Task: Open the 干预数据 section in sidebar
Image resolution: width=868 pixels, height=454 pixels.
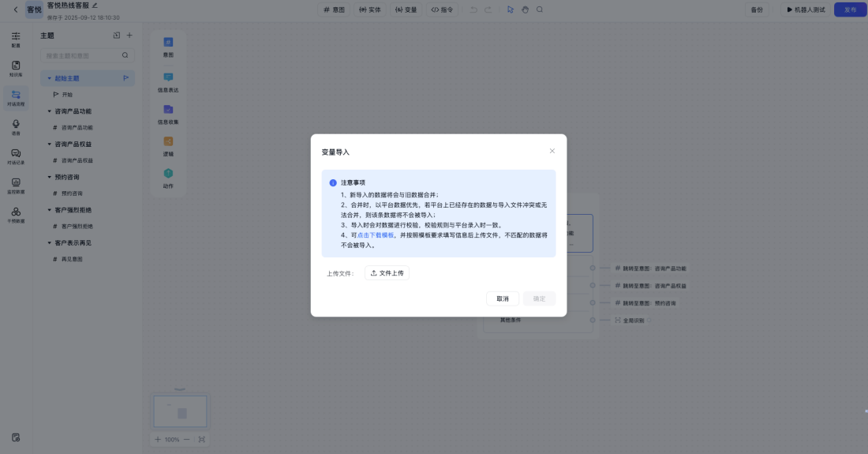Action: tap(16, 216)
